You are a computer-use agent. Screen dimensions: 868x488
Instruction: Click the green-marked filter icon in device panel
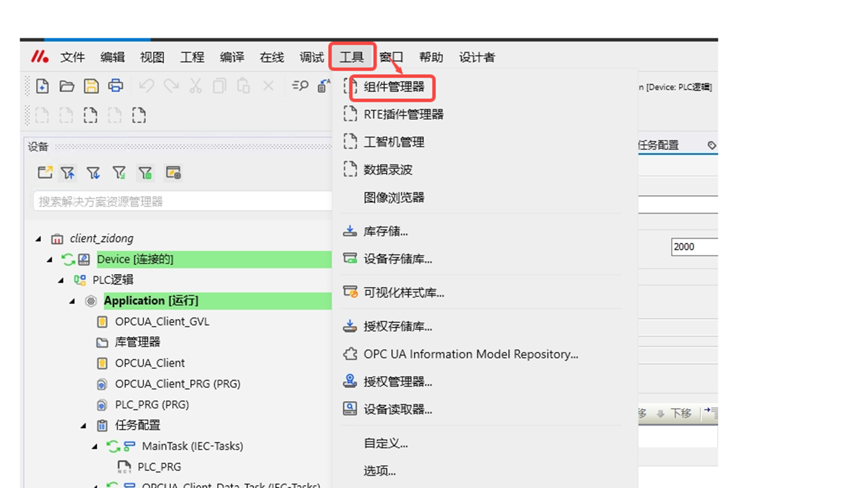point(145,173)
